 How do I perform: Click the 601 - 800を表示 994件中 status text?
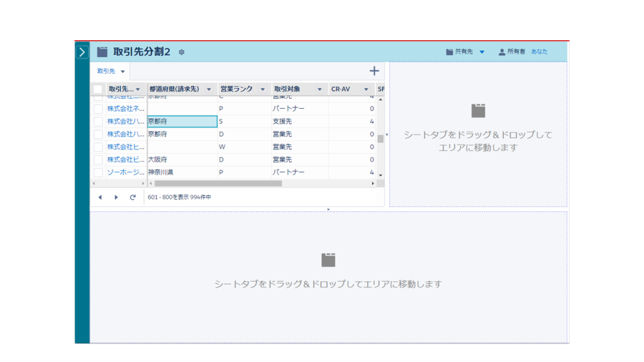179,197
